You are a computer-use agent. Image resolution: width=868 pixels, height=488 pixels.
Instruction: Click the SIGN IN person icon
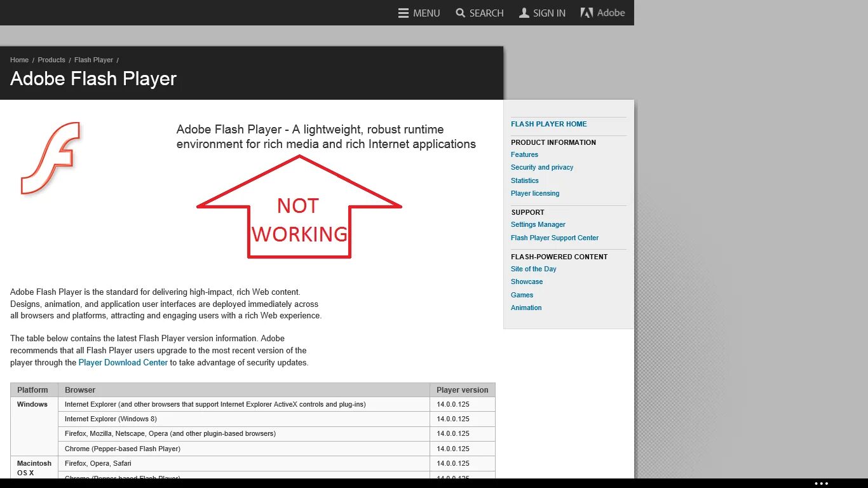(524, 13)
